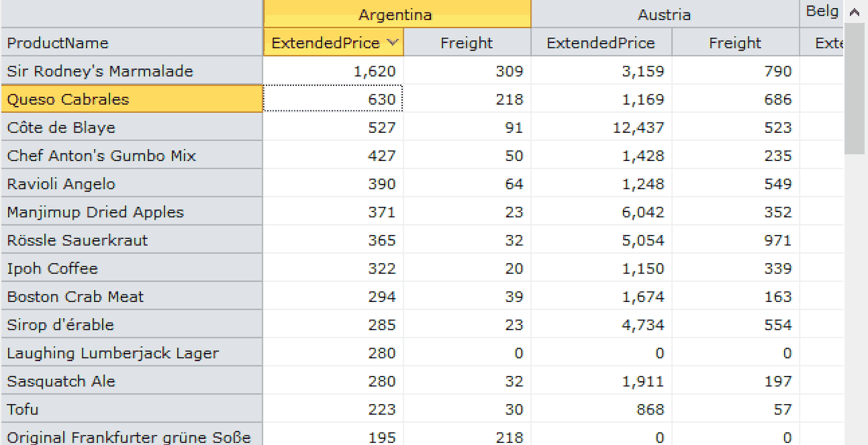Select the Tofu row header
868x445 pixels.
pyautogui.click(x=132, y=409)
